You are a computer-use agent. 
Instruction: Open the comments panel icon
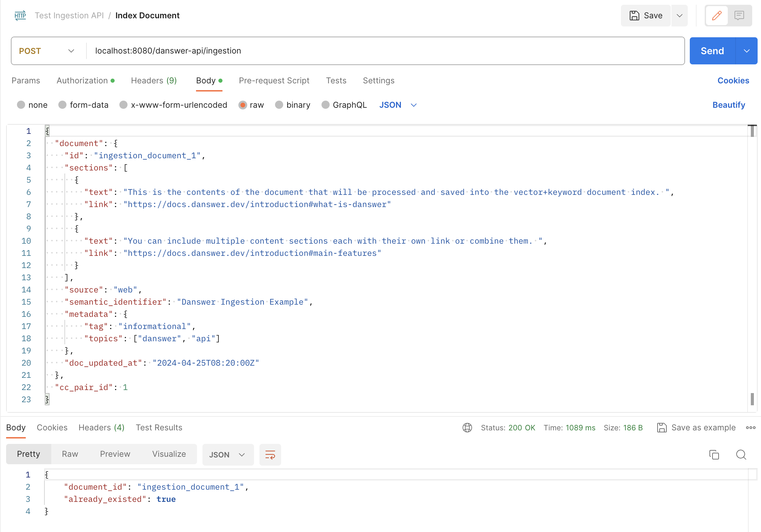[739, 16]
